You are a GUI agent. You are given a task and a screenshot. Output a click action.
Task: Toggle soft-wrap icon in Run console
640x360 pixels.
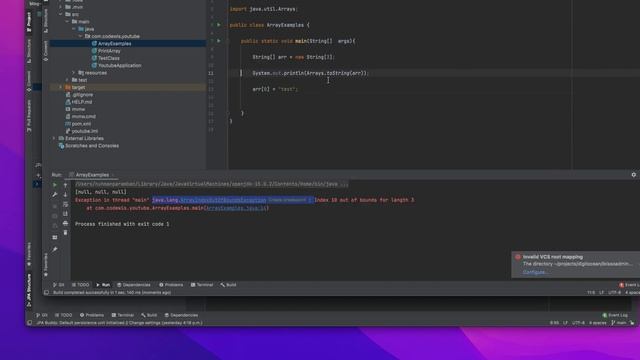coord(65,204)
